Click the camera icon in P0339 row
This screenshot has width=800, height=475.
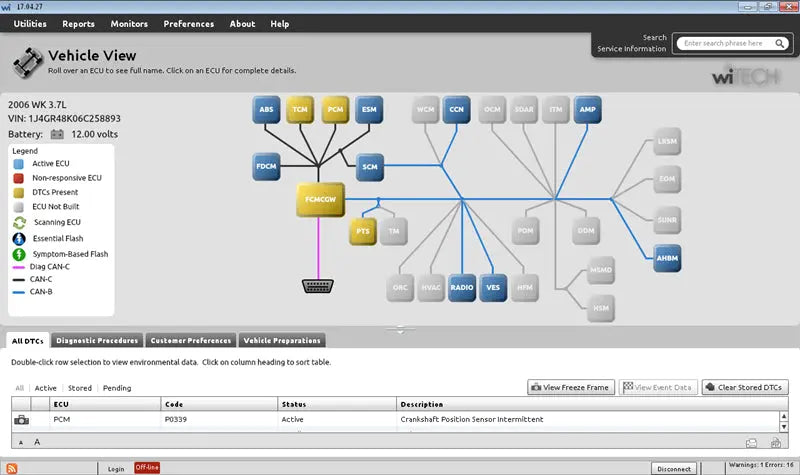[21, 420]
